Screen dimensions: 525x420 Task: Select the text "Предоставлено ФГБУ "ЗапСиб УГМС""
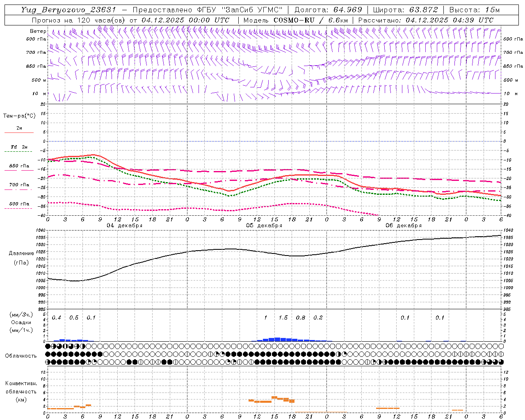[x=208, y=10]
